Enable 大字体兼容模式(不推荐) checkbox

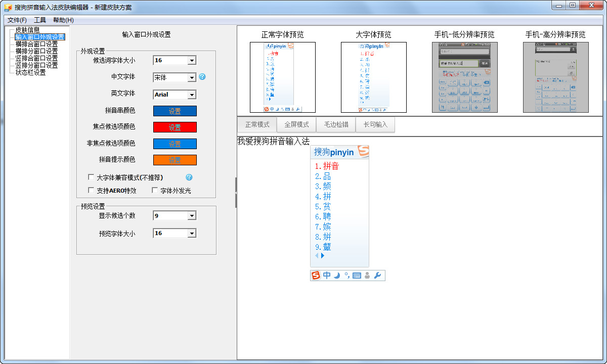[91, 177]
